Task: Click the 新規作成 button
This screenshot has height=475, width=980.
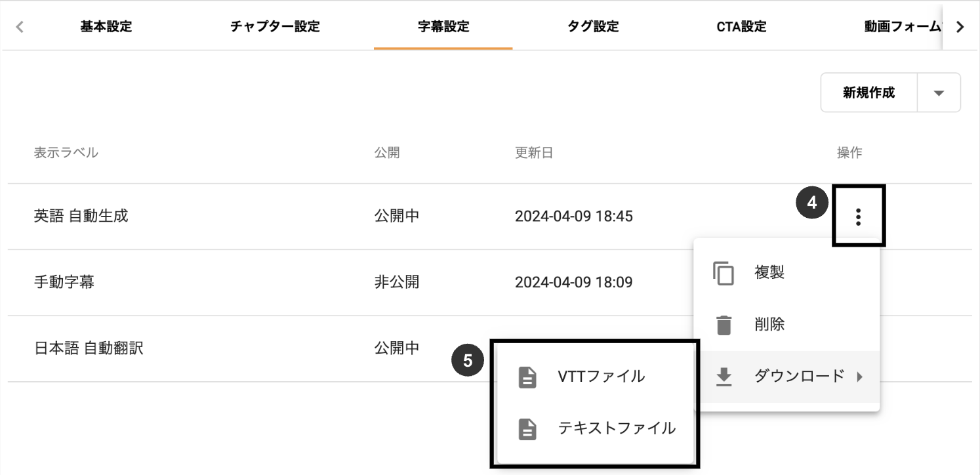Action: tap(867, 93)
